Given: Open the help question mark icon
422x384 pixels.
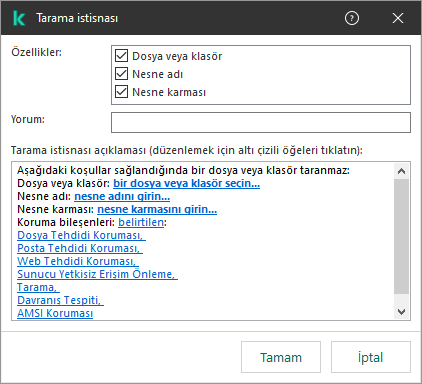Looking at the screenshot, I should click(352, 18).
